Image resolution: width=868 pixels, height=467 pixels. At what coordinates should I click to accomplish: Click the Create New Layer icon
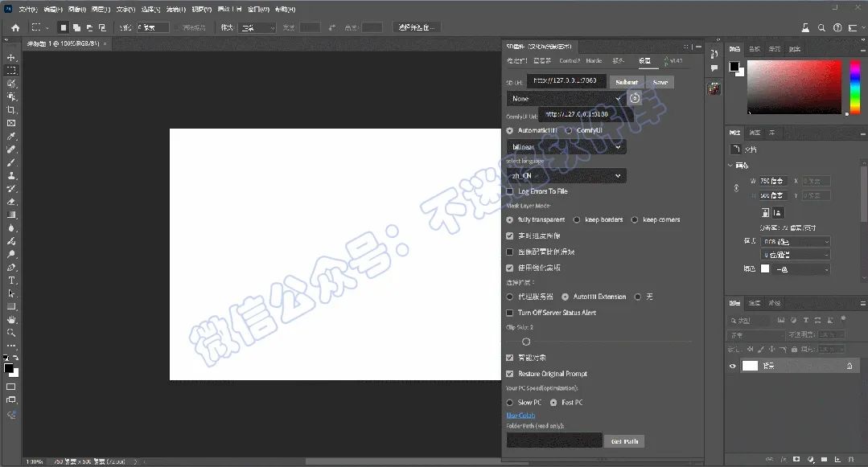click(x=837, y=459)
